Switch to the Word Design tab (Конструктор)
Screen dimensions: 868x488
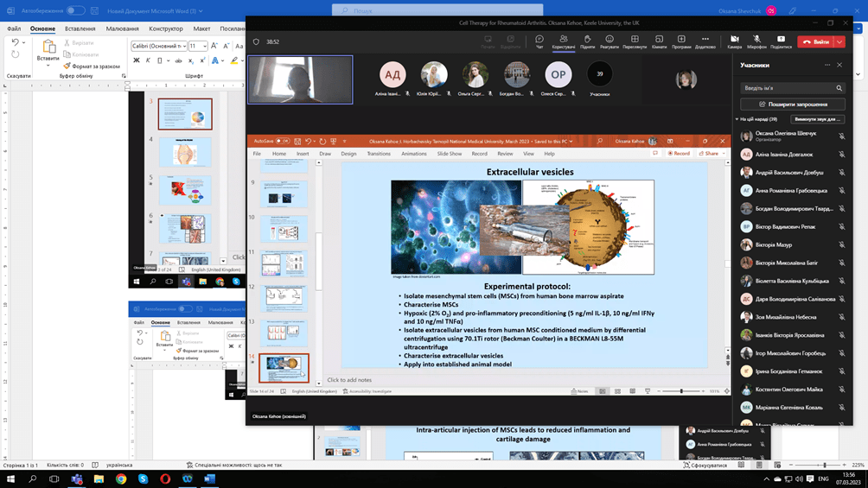[165, 29]
